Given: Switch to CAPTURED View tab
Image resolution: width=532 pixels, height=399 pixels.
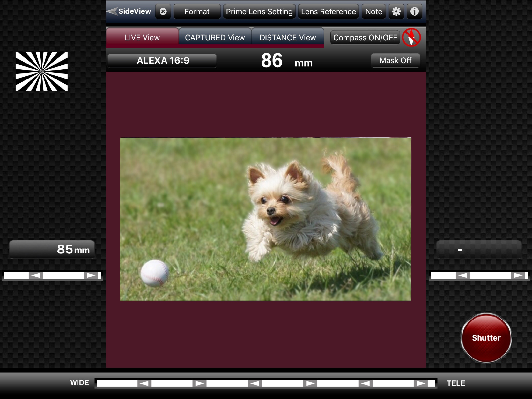Looking at the screenshot, I should point(215,38).
